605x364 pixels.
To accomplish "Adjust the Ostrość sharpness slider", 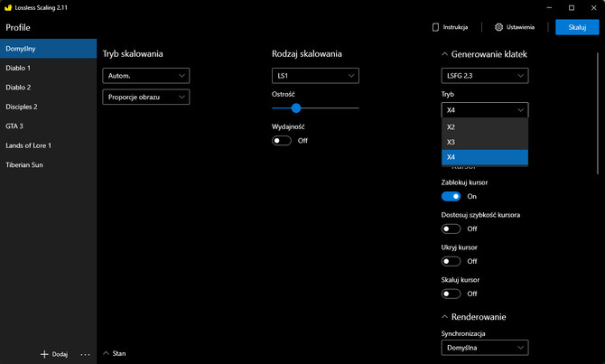I will (x=296, y=108).
